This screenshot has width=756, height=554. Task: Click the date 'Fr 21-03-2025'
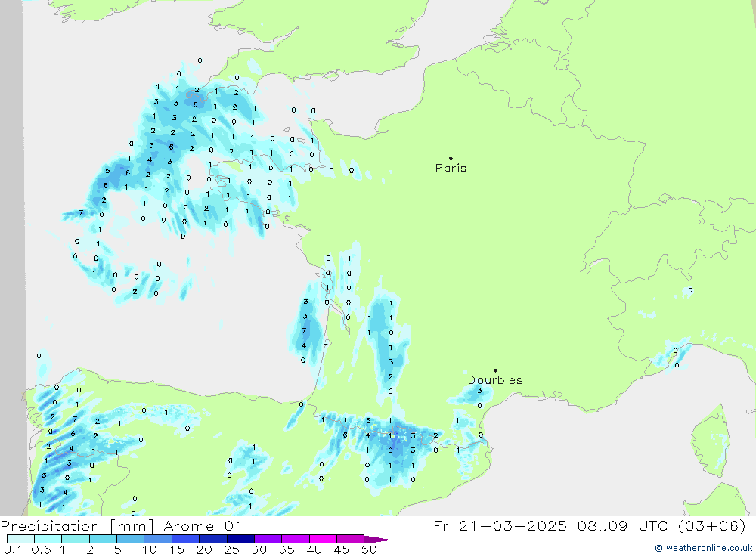(x=500, y=525)
